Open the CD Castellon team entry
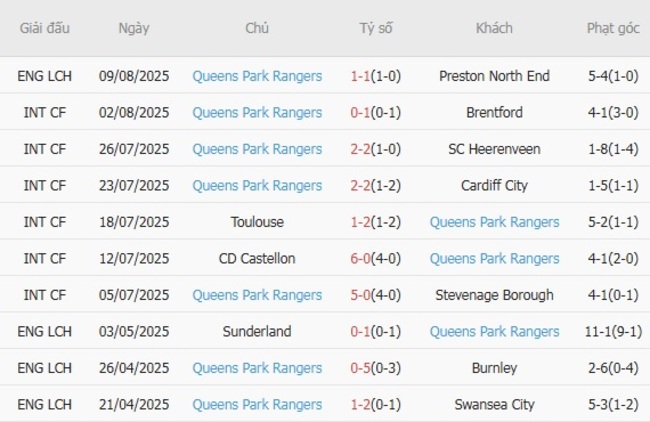The image size is (650, 422). pyautogui.click(x=257, y=258)
